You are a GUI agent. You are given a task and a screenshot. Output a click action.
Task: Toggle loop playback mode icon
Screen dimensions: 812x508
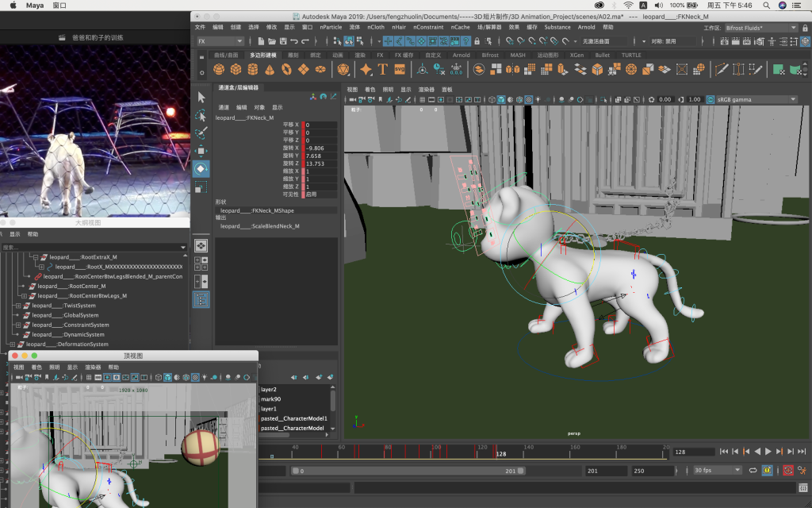[753, 470]
